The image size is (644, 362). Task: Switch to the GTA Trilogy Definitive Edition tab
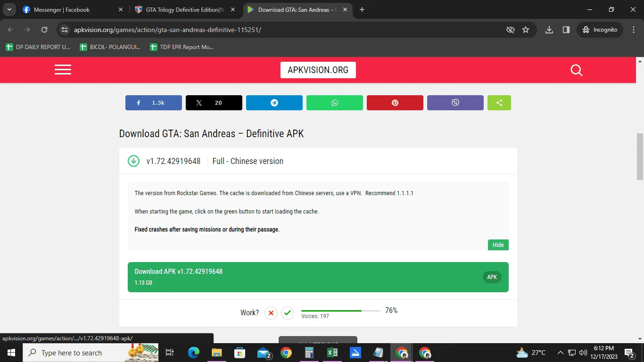coord(185,9)
